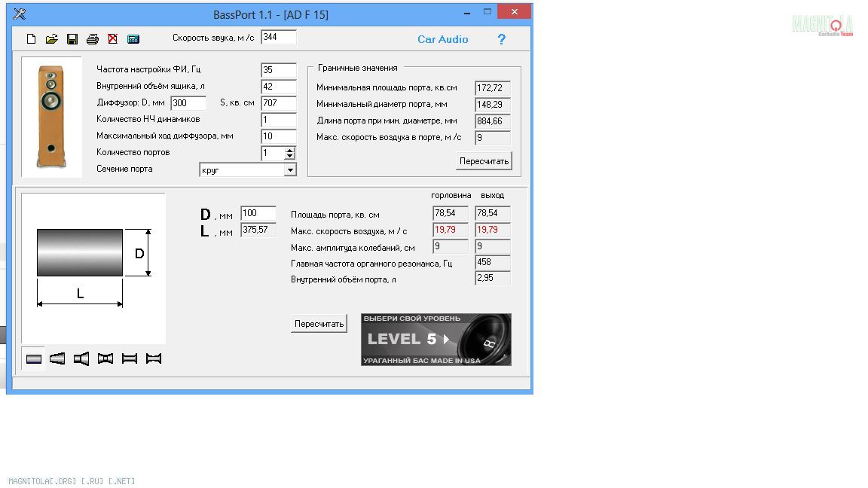Decrease Количество портов with down arrow
Image resolution: width=868 pixels, height=488 pixels.
(290, 157)
